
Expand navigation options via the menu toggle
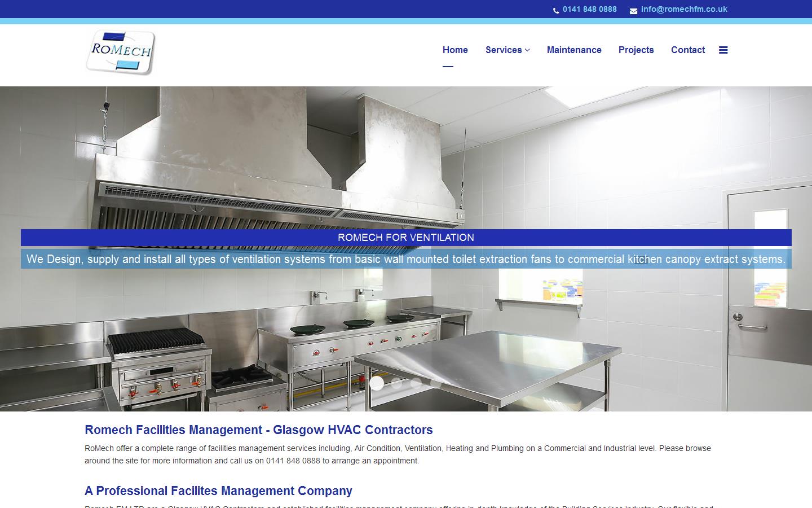723,50
